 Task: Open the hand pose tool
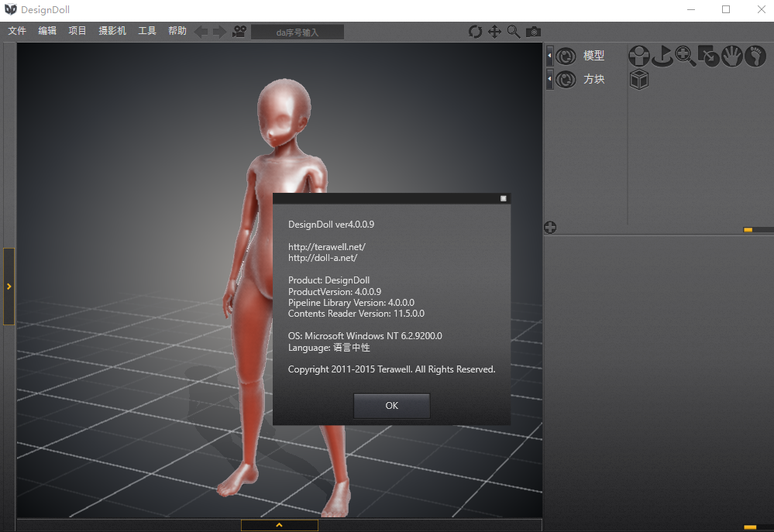coord(731,56)
